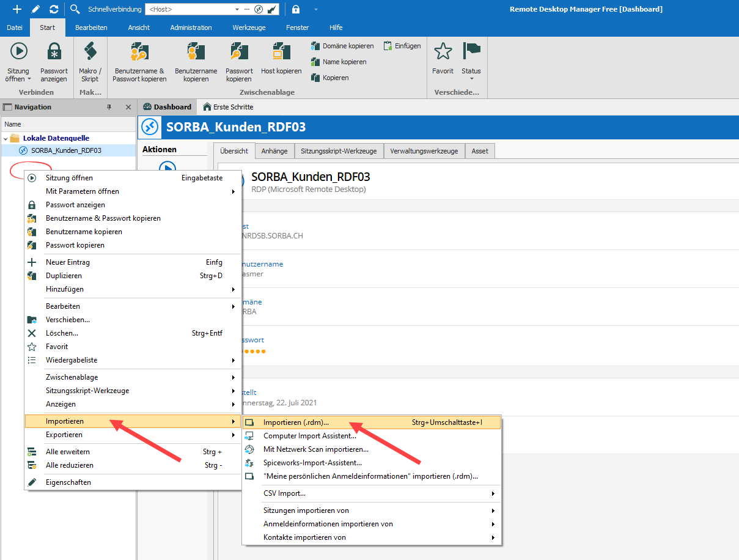Click the refresh icon in title bar
This screenshot has width=739, height=560.
coord(54,9)
